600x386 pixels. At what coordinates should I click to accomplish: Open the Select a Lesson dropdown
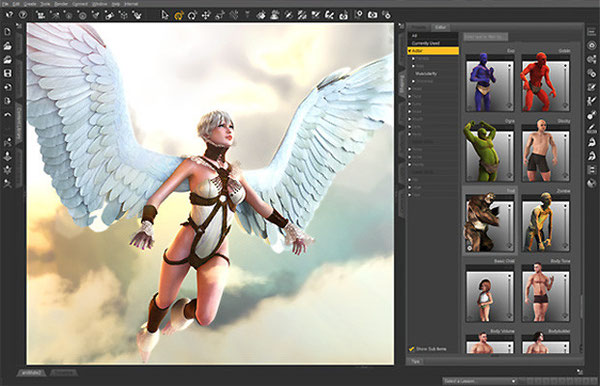point(480,381)
